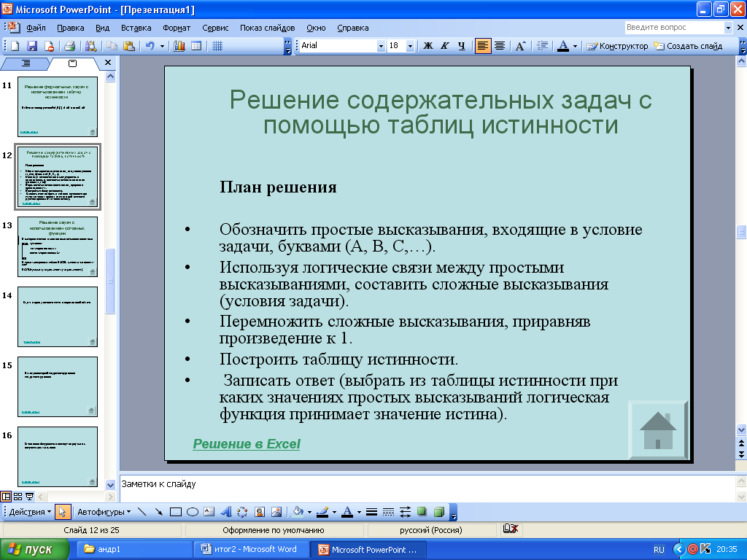Insert WordArt from the drawing toolbar
This screenshot has width=747, height=560.
(x=226, y=512)
